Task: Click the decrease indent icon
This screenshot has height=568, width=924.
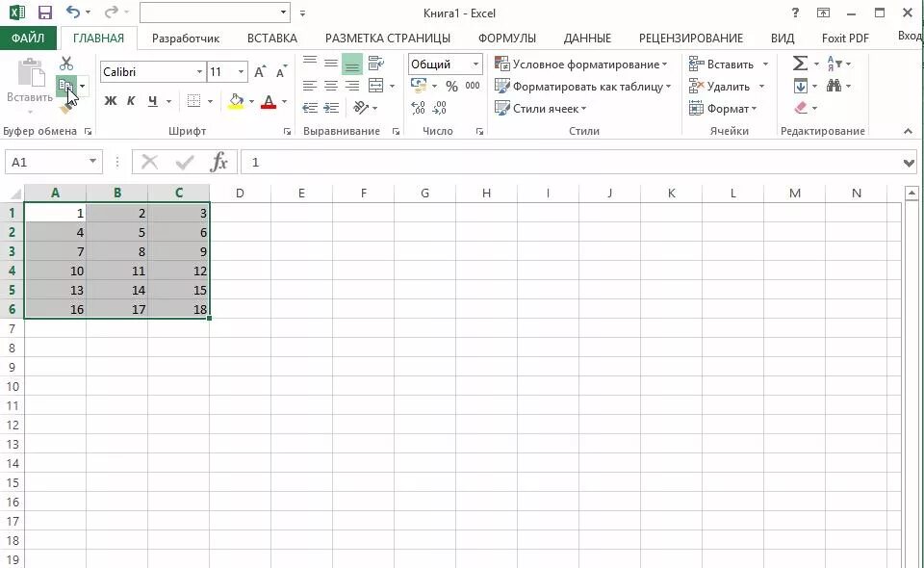Action: click(x=310, y=108)
